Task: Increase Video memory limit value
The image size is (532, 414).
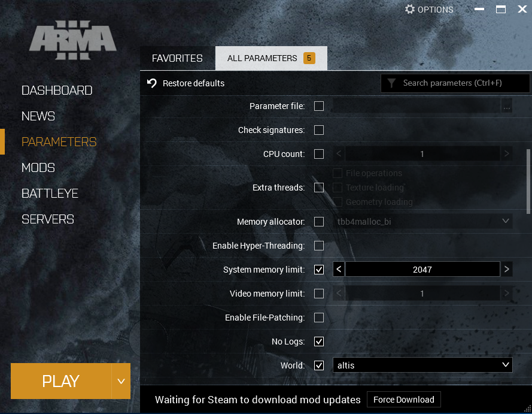Action: click(506, 294)
